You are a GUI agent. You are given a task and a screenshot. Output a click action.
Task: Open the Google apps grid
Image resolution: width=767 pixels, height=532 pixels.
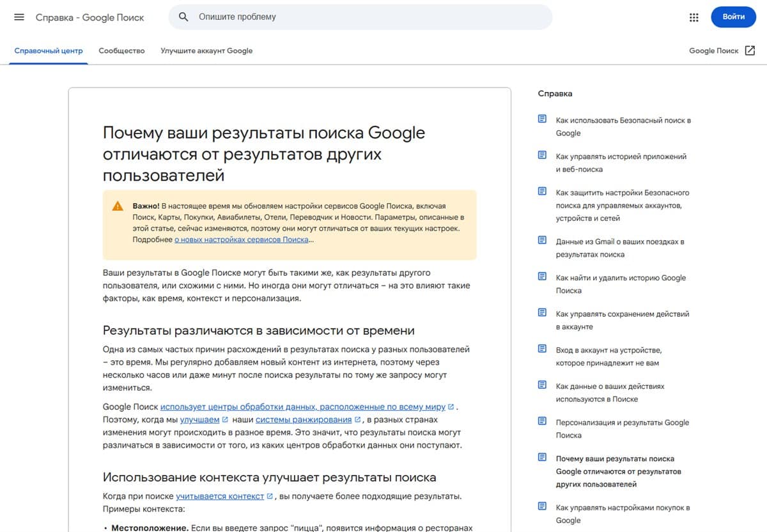[x=694, y=17]
